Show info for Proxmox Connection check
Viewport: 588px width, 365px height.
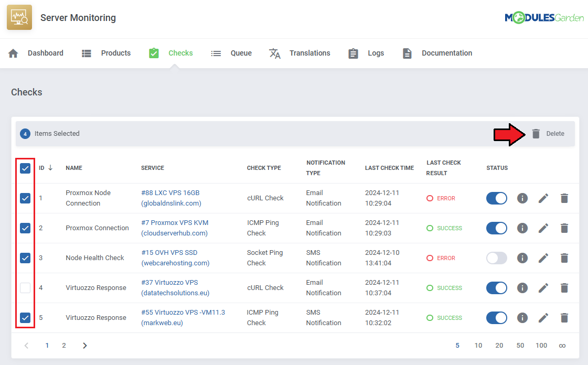(x=522, y=228)
